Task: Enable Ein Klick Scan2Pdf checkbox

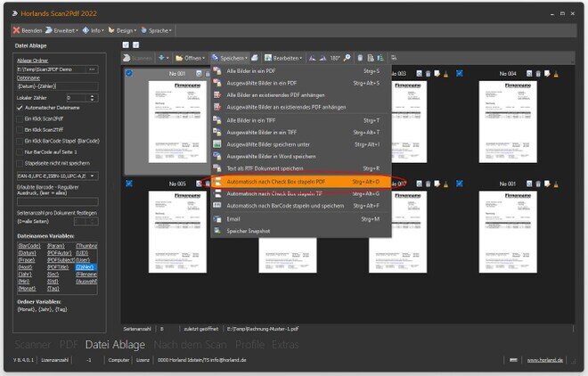Action: 20,119
